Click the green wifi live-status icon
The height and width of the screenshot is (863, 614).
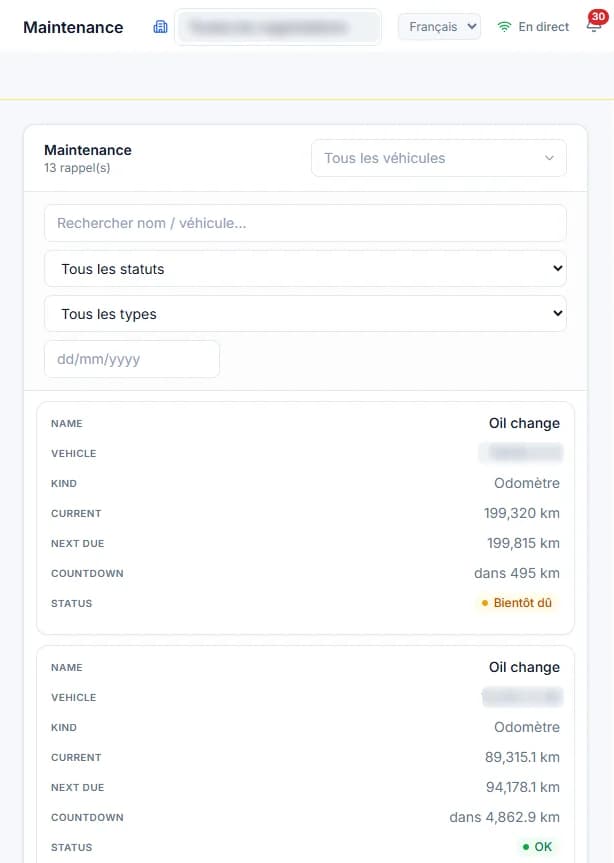pyautogui.click(x=504, y=26)
